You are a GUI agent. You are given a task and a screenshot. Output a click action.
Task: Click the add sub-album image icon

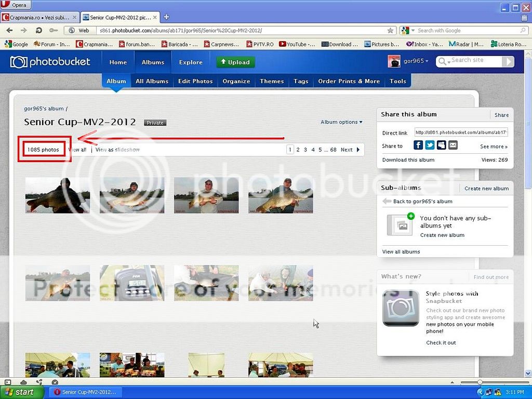401,224
